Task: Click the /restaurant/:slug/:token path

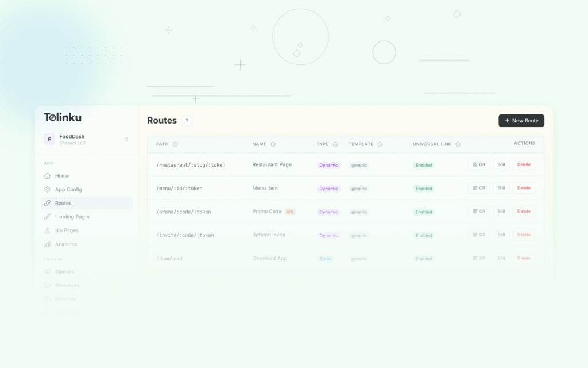Action: pos(191,165)
